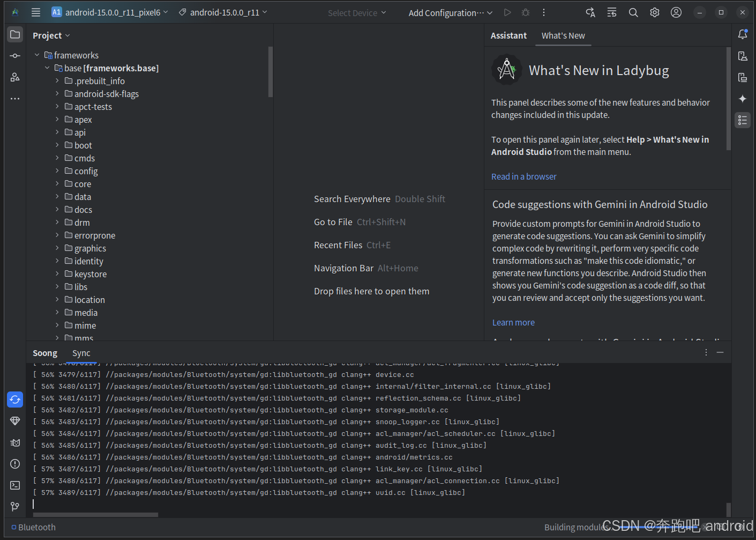Expand the apex folder
This screenshot has height=540, width=756.
(x=57, y=119)
